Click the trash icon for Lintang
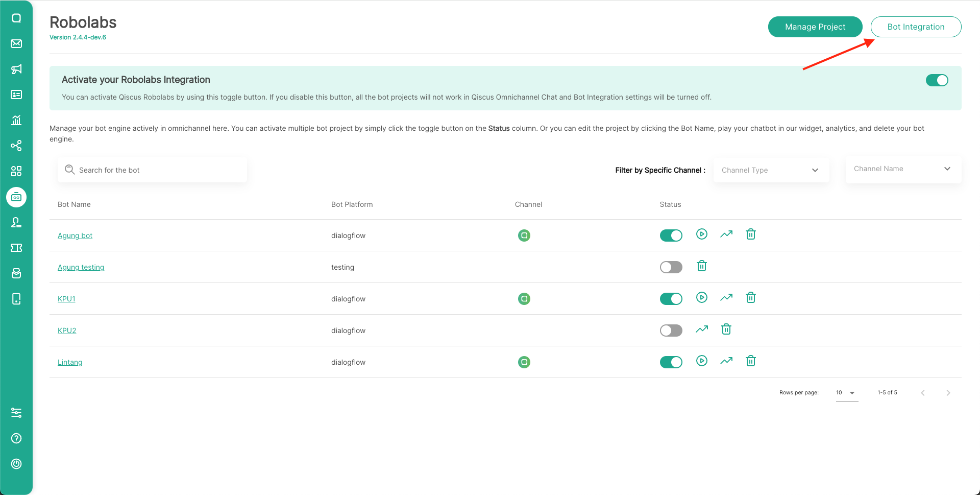This screenshot has width=980, height=495. (x=751, y=361)
